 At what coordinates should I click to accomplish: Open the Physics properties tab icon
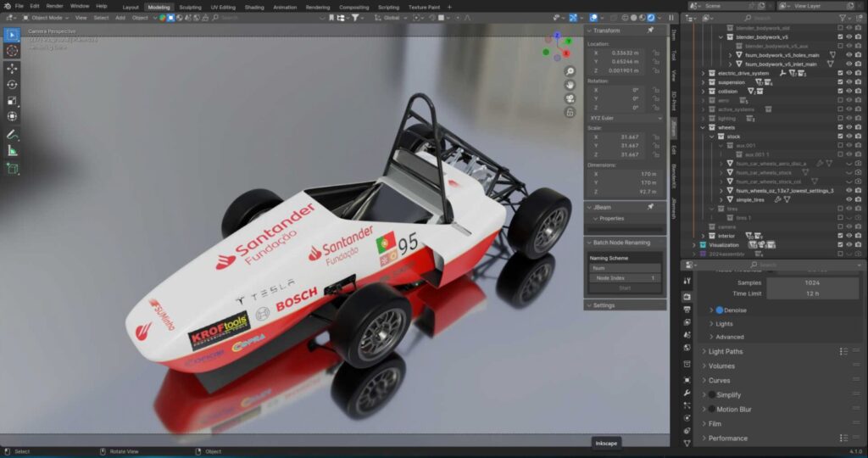[687, 419]
